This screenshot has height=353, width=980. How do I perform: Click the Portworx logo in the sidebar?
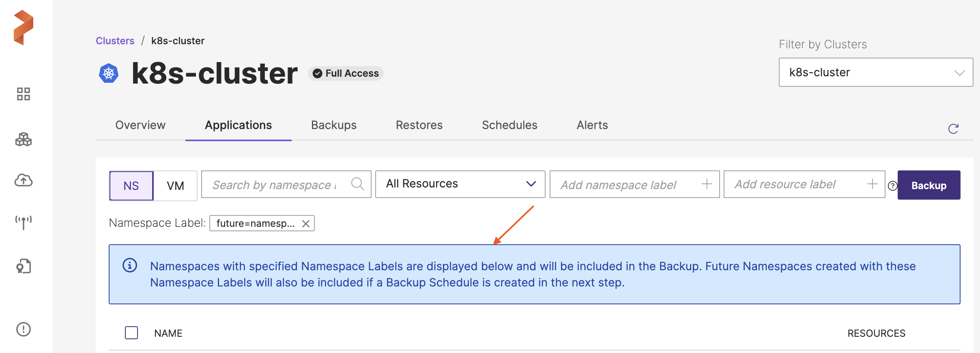[23, 28]
